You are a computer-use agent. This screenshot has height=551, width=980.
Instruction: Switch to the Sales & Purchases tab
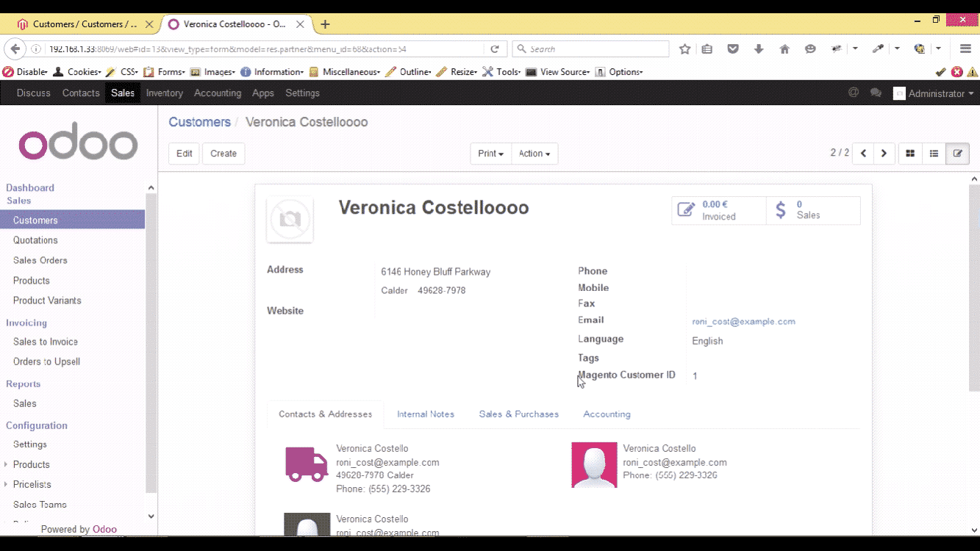518,414
